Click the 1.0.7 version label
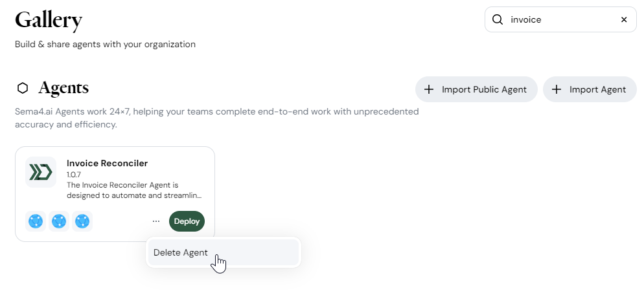 [74, 175]
